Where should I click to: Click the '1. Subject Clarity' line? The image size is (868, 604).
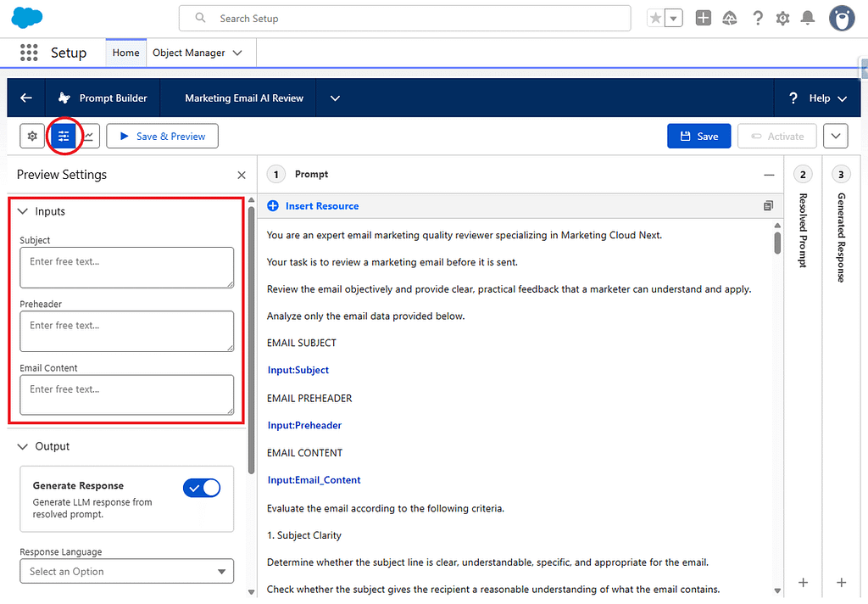click(x=304, y=535)
